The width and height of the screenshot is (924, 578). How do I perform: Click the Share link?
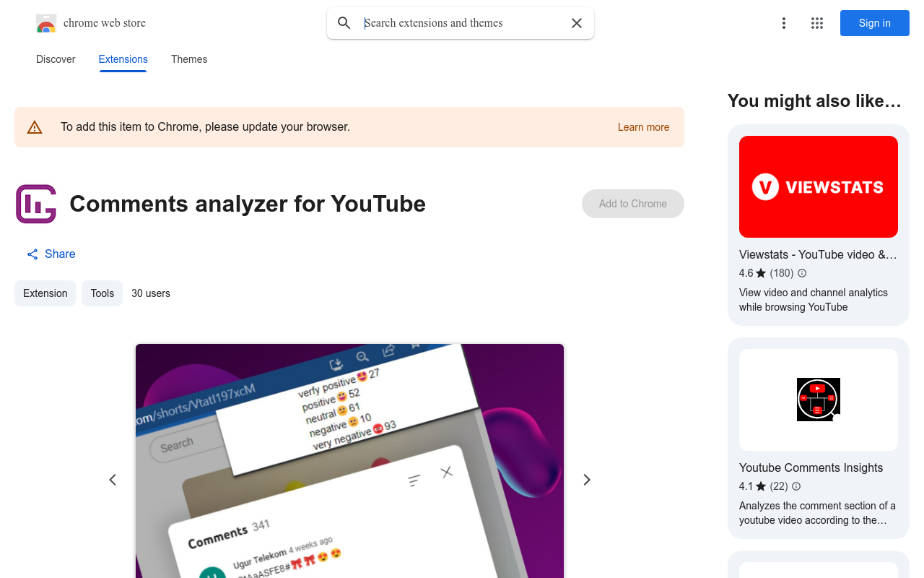coord(51,254)
